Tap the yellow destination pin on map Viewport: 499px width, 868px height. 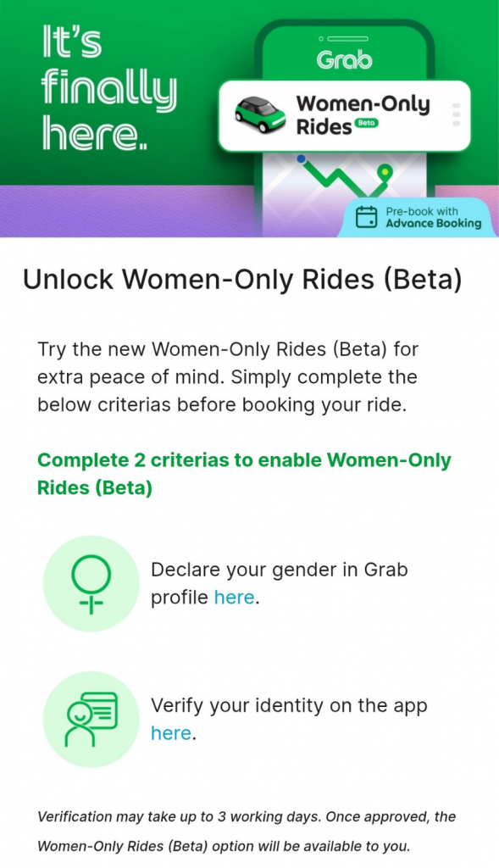tap(385, 175)
